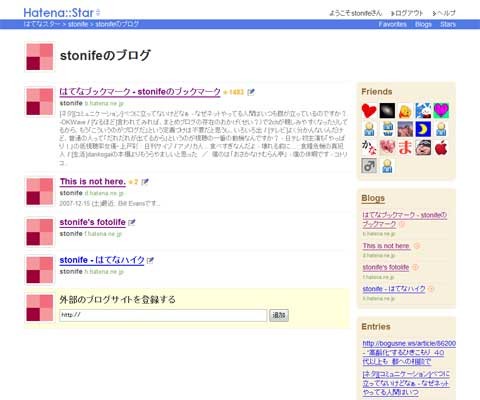This screenshot has width=480, height=400.
Task: Open the ネタコミュニケーション entry link
Action: point(406,383)
